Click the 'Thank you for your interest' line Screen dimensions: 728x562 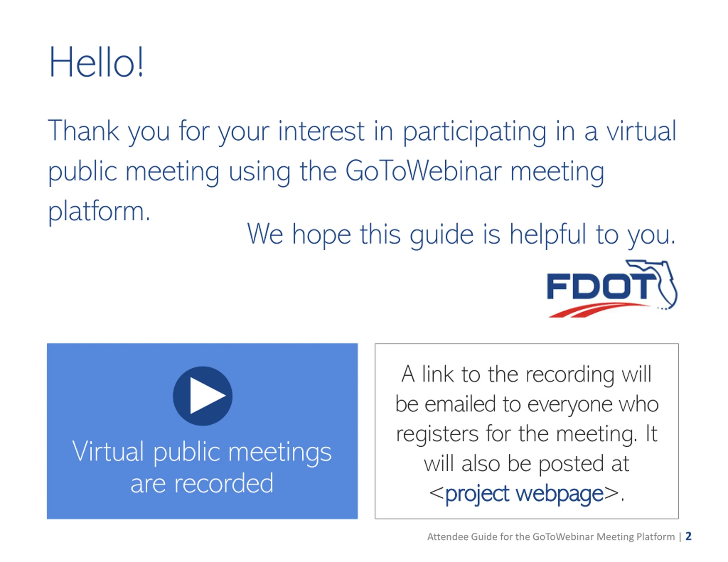click(207, 131)
